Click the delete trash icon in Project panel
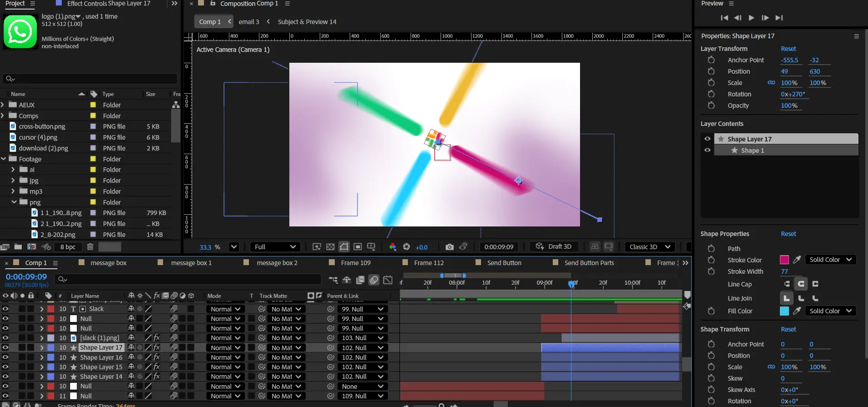The width and height of the screenshot is (868, 407). point(90,247)
